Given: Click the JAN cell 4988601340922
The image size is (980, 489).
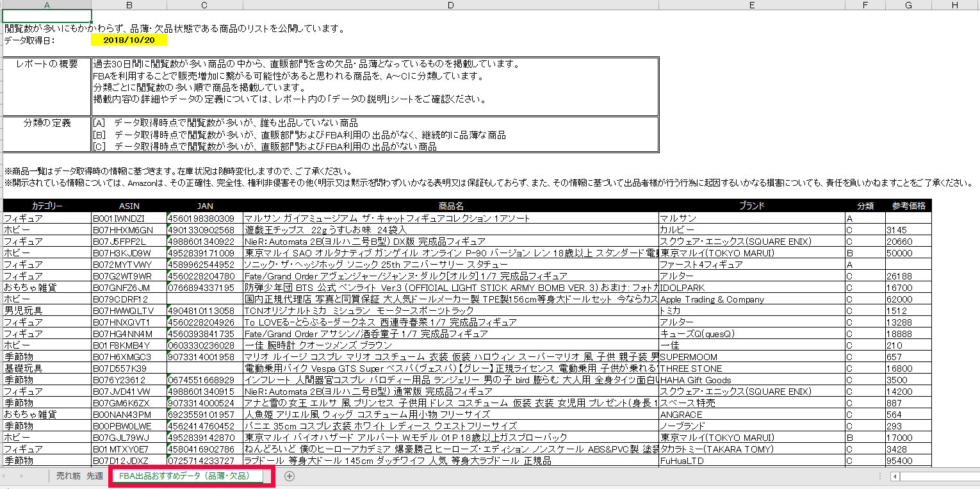Looking at the screenshot, I should [204, 241].
